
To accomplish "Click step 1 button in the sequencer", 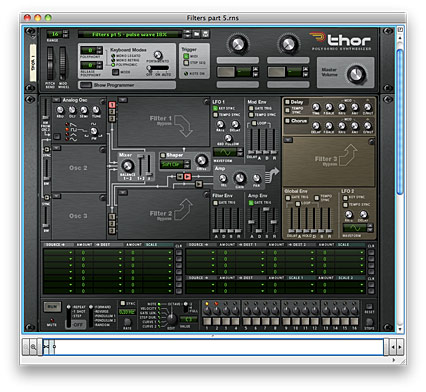I will coord(207,321).
